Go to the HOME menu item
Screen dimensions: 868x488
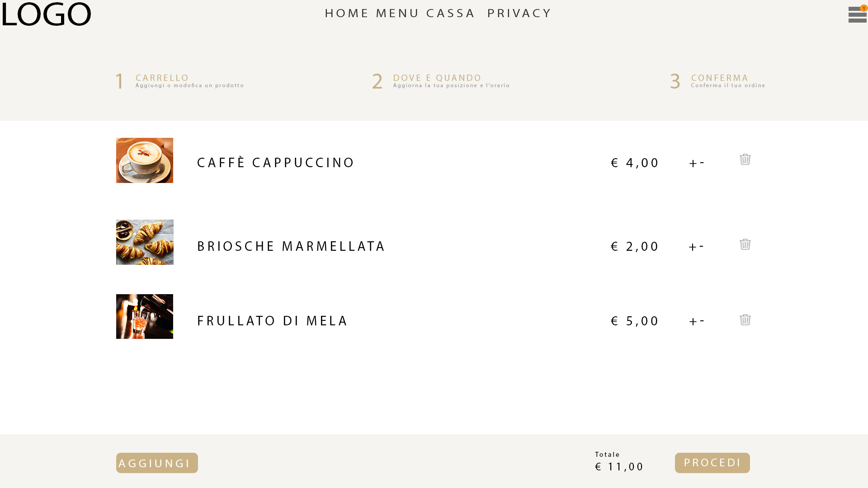pos(347,14)
